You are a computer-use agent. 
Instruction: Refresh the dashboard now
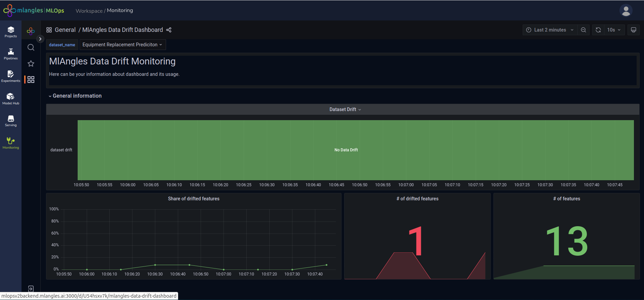click(598, 30)
